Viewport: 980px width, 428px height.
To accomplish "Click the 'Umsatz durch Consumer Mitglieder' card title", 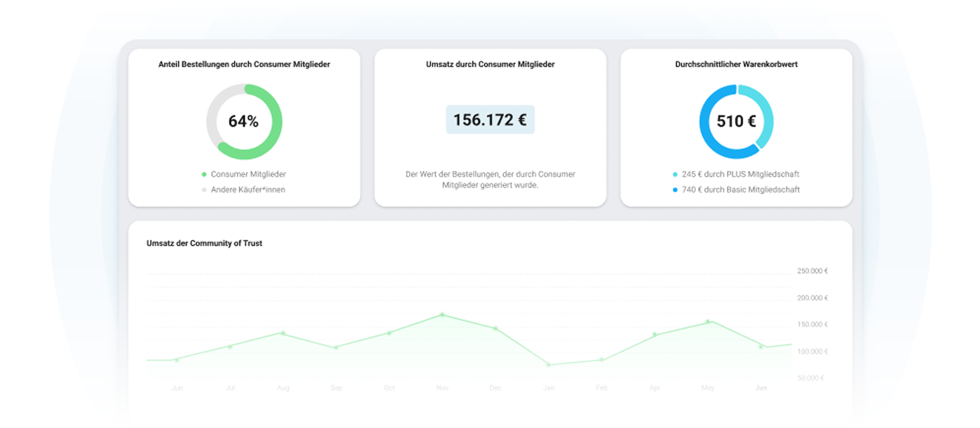I will point(490,64).
